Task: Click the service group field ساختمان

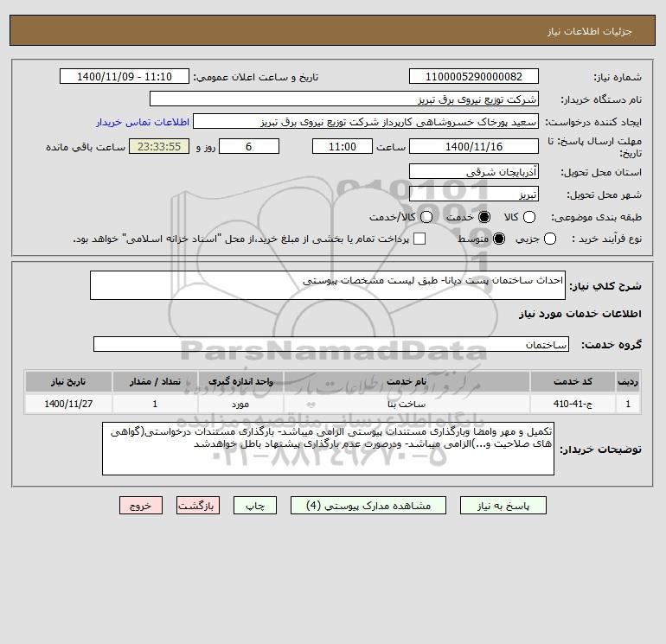Action: [x=331, y=344]
